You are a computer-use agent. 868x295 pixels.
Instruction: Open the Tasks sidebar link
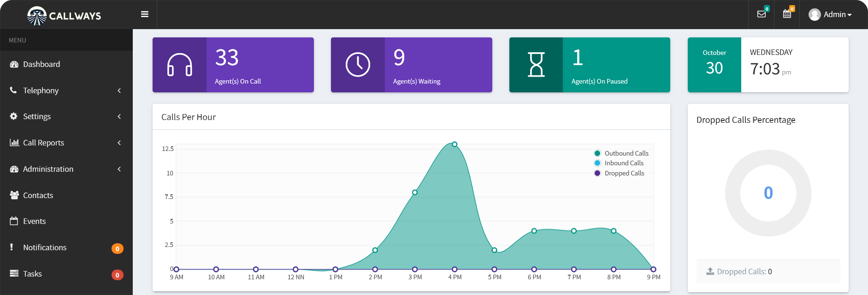point(32,274)
